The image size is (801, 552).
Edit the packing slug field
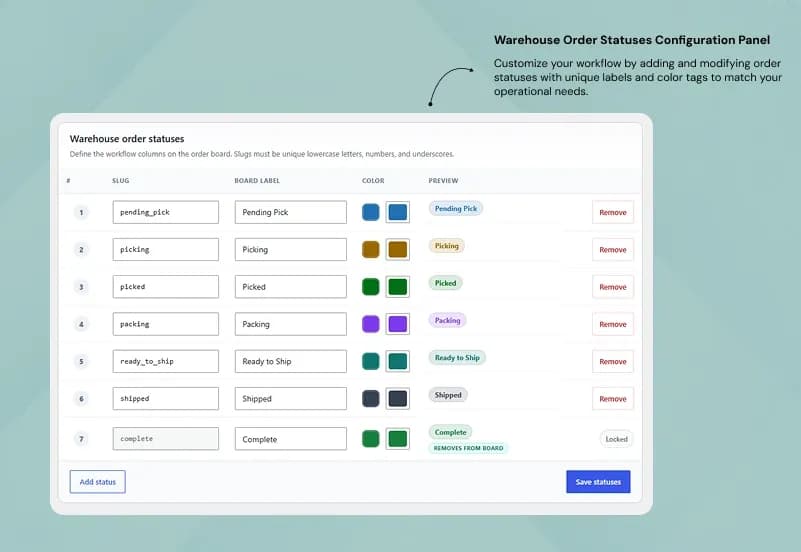pos(166,324)
